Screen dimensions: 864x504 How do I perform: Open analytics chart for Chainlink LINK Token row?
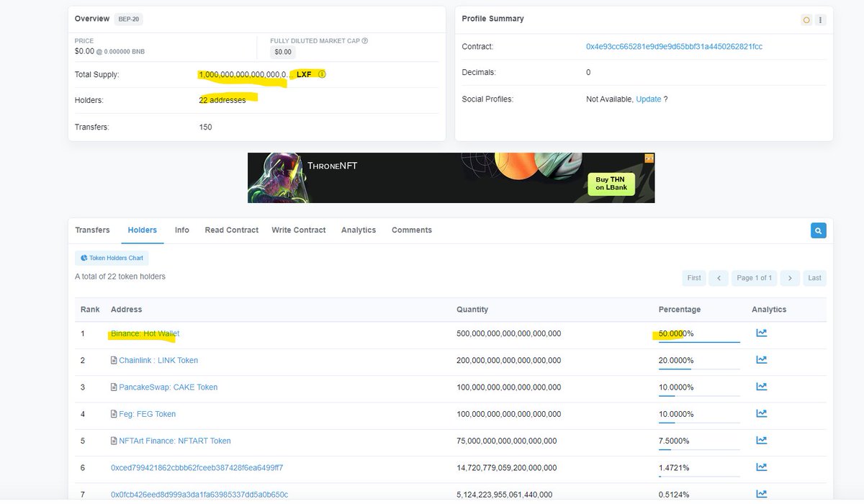[x=761, y=360]
